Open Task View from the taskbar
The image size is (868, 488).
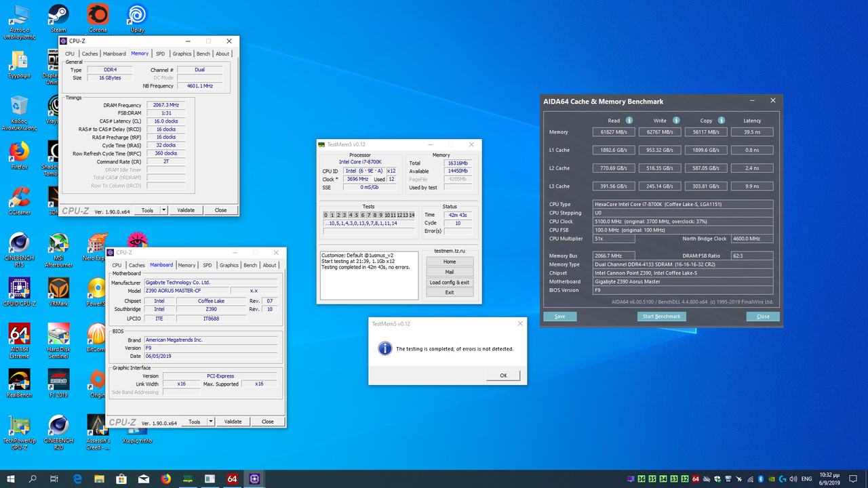pos(55,479)
